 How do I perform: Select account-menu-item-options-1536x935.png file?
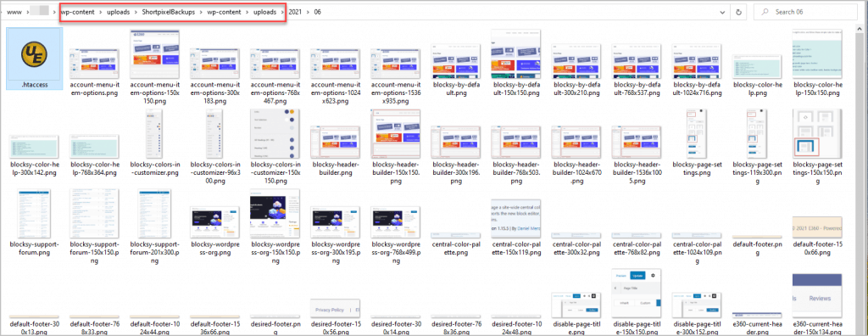pos(395,63)
